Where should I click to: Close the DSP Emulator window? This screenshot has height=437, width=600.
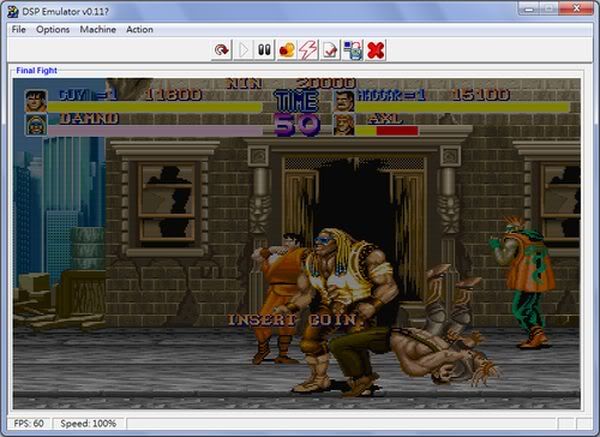point(576,8)
